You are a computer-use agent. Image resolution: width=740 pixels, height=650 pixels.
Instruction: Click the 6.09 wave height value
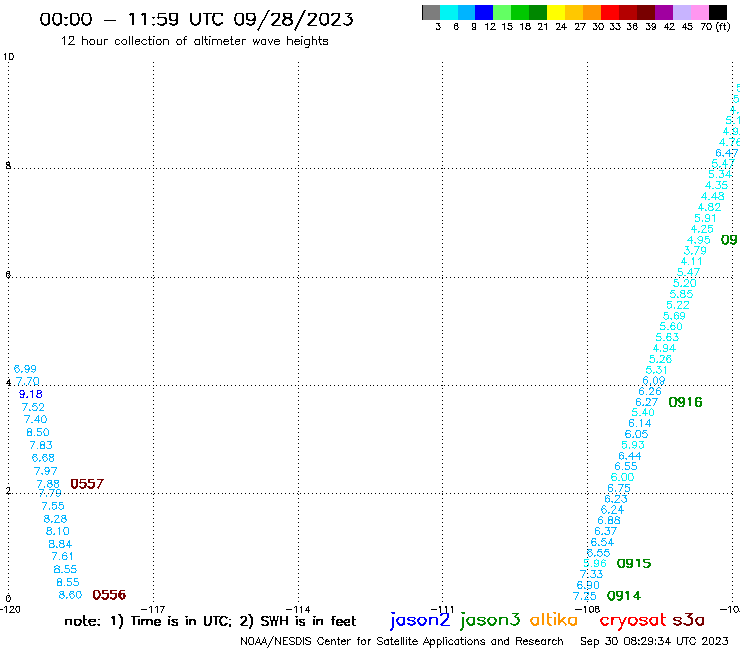tap(654, 380)
